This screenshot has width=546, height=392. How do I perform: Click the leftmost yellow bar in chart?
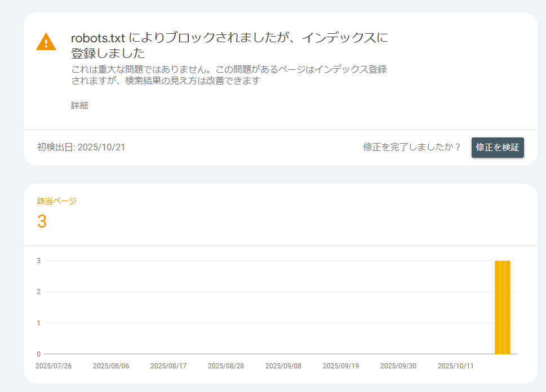coord(497,308)
